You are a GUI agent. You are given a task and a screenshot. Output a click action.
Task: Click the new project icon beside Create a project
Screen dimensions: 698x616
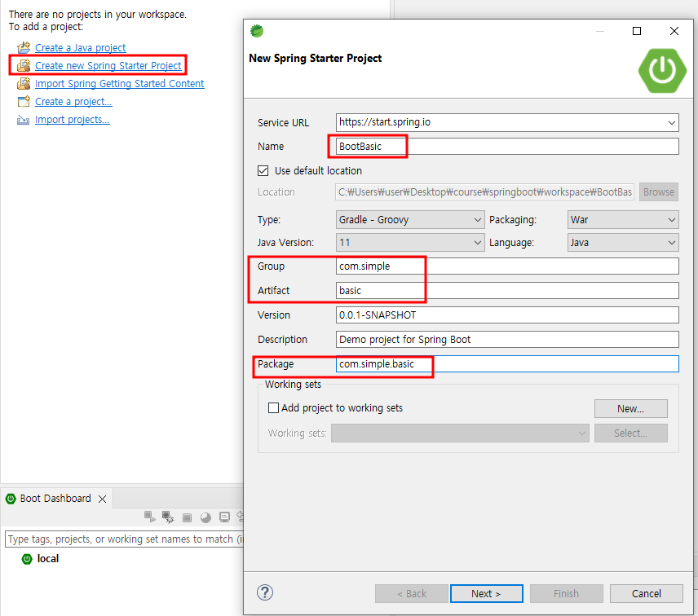tap(24, 101)
